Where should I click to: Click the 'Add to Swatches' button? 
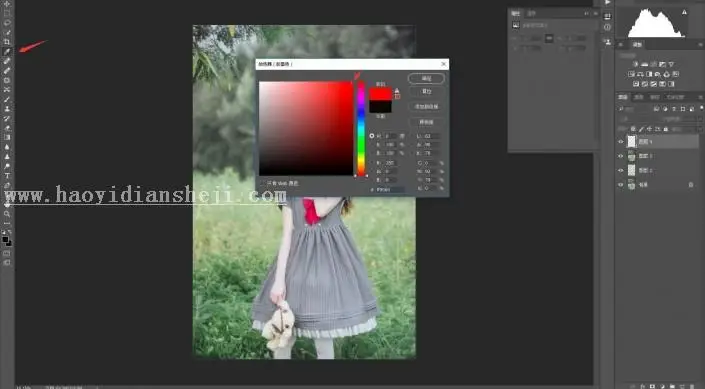tap(426, 107)
